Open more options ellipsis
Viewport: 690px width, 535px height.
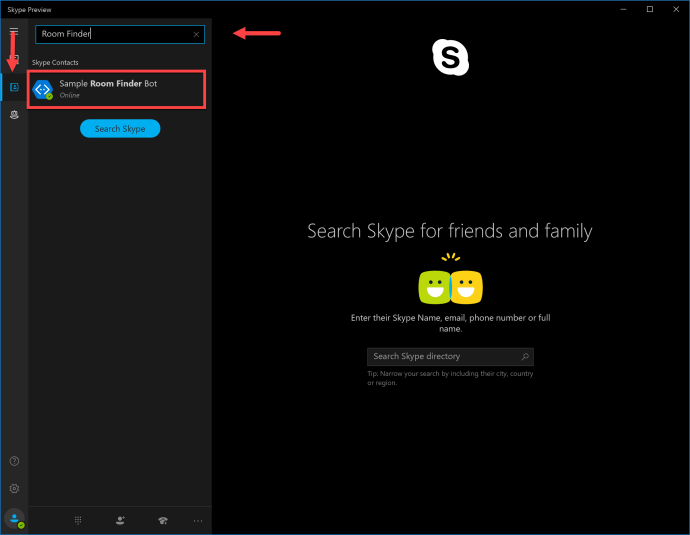pyautogui.click(x=198, y=521)
